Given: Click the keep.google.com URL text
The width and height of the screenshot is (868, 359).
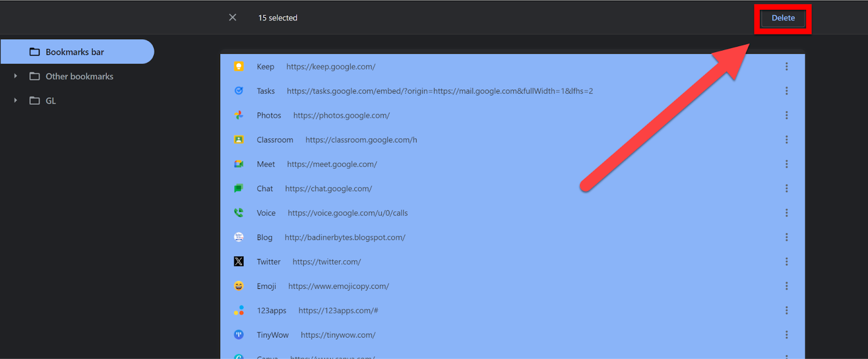Looking at the screenshot, I should pyautogui.click(x=331, y=67).
